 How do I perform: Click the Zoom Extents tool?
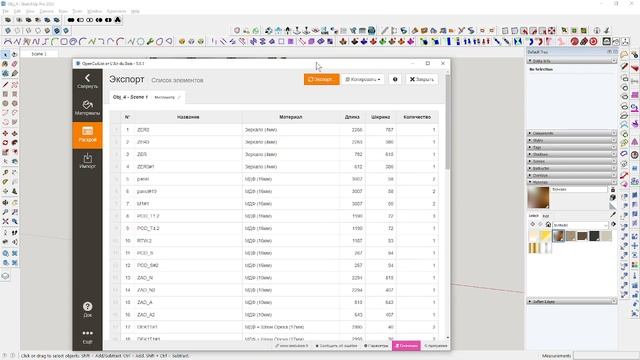pos(5,222)
